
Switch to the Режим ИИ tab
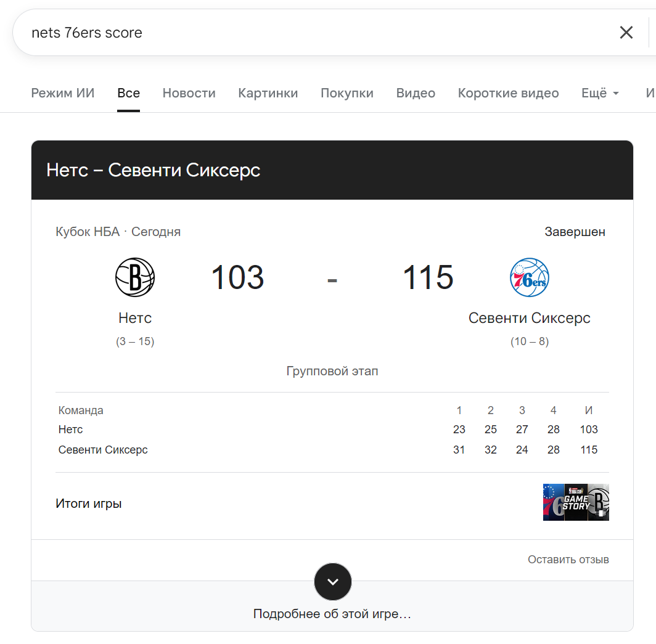[63, 93]
